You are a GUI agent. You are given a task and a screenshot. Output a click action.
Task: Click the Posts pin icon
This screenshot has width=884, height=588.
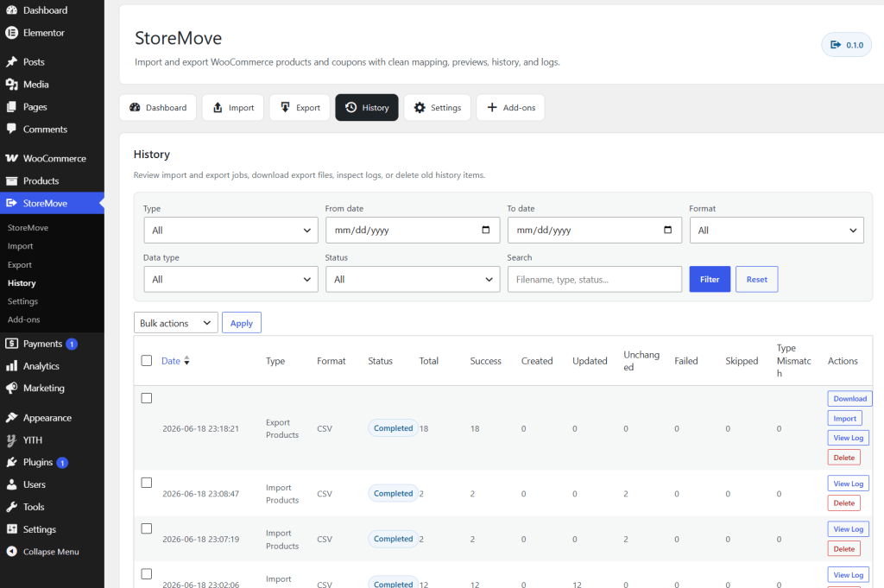pos(11,62)
